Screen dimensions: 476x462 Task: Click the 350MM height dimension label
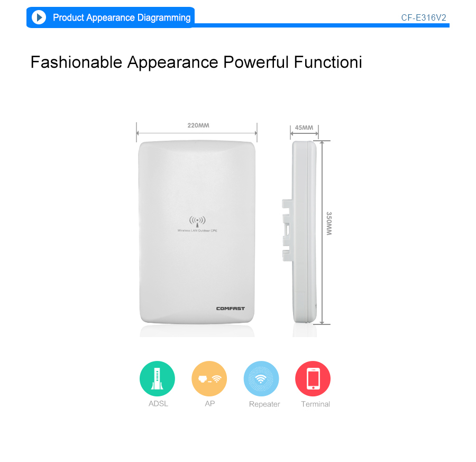click(x=329, y=223)
